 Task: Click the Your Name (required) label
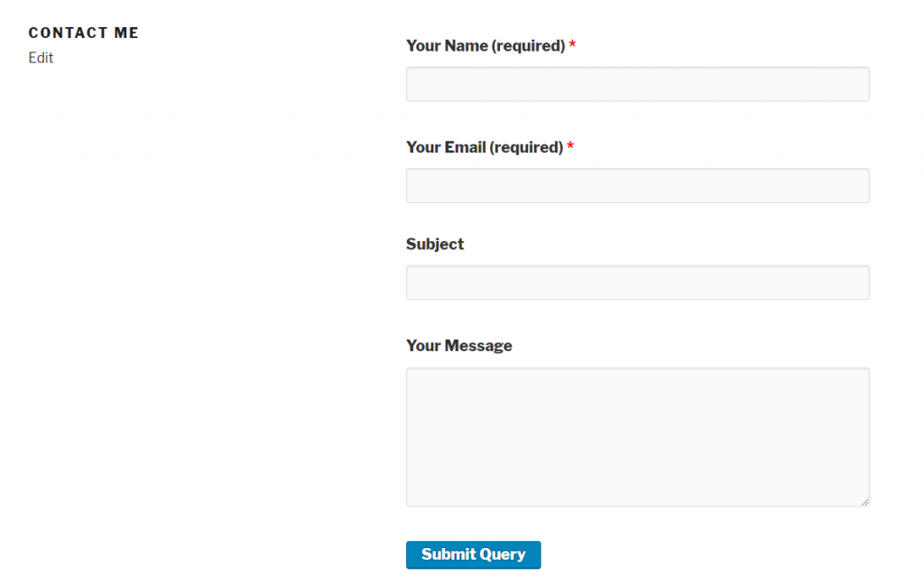pyautogui.click(x=485, y=45)
